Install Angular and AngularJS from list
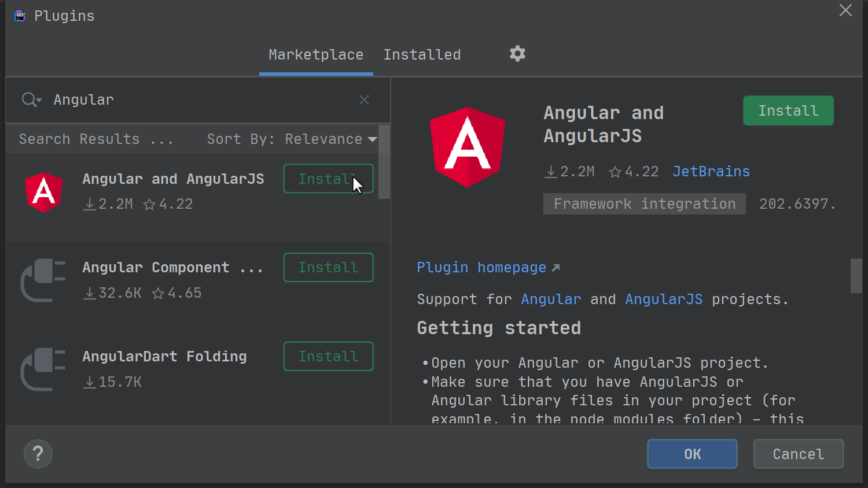The height and width of the screenshot is (488, 868). [328, 179]
